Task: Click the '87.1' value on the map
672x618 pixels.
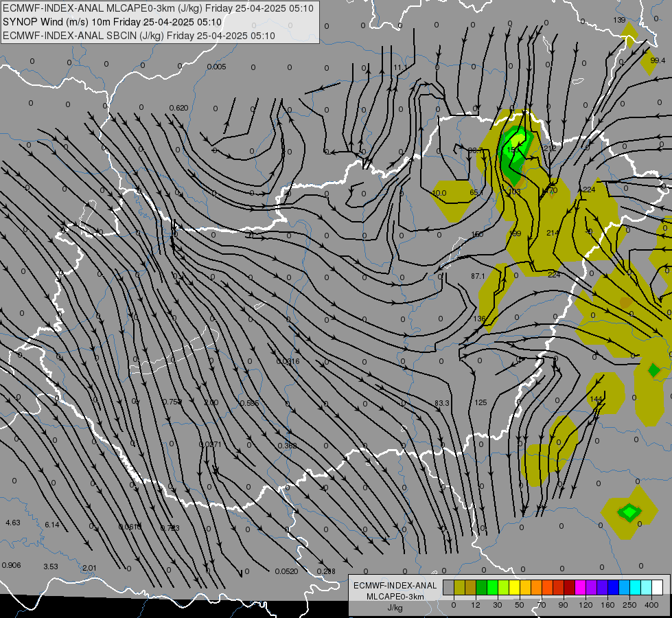Action: (478, 276)
